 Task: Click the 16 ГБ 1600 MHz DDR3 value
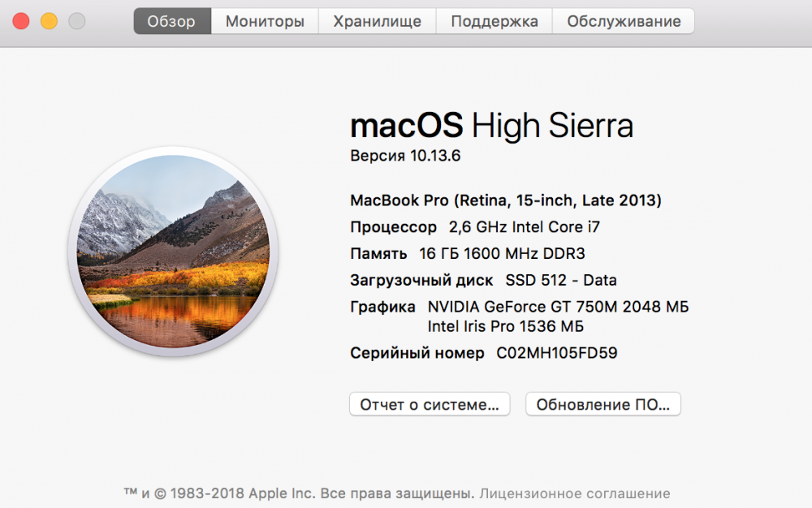pyautogui.click(x=502, y=253)
